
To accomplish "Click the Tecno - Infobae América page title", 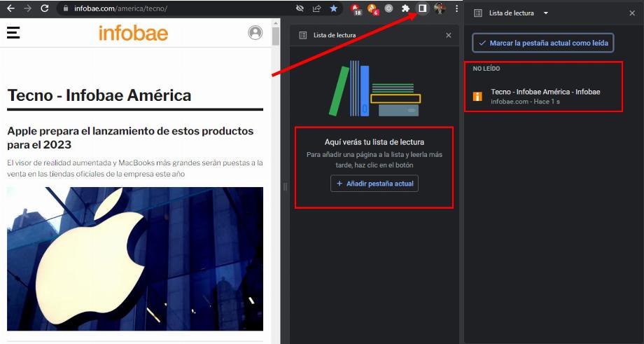I will pos(99,95).
